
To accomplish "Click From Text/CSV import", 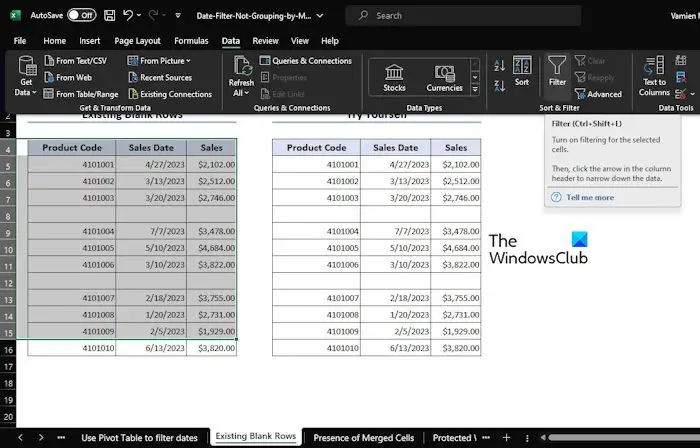I will (75, 61).
